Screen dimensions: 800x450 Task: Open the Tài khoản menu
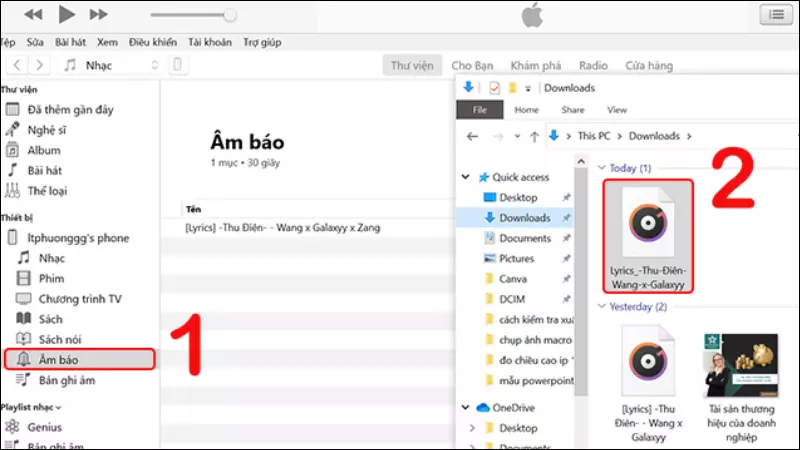[210, 42]
